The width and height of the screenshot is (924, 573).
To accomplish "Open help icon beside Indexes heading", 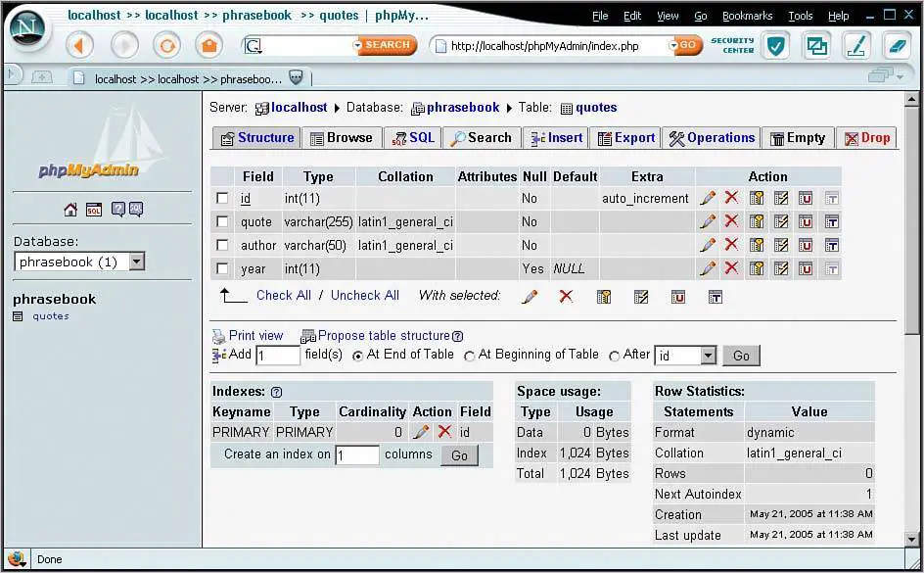I will [276, 392].
